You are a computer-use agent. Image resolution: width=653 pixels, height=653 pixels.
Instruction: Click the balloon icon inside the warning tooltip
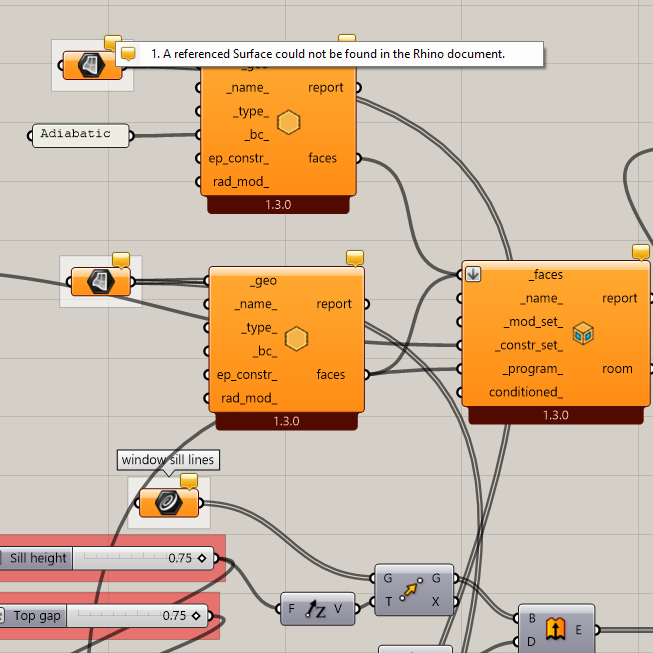[128, 54]
